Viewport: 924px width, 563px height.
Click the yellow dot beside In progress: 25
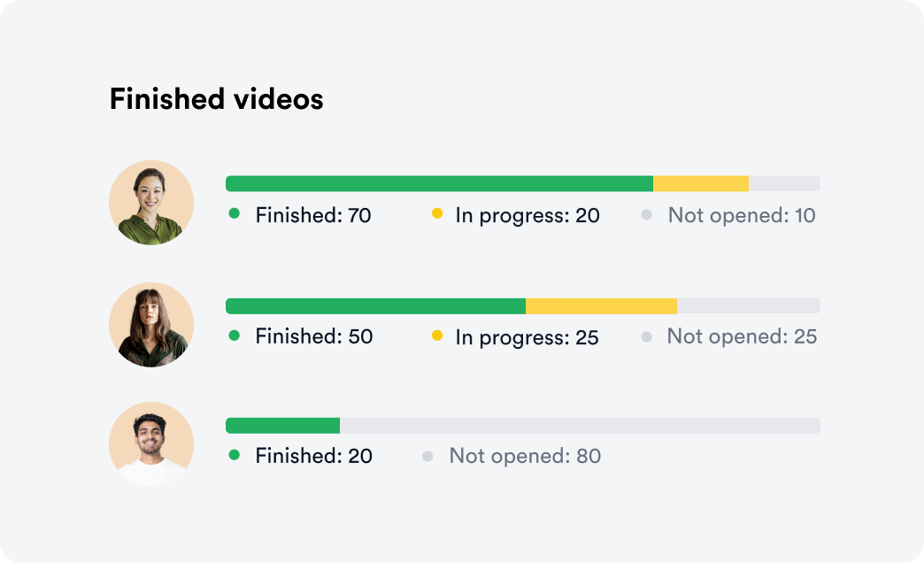(437, 335)
